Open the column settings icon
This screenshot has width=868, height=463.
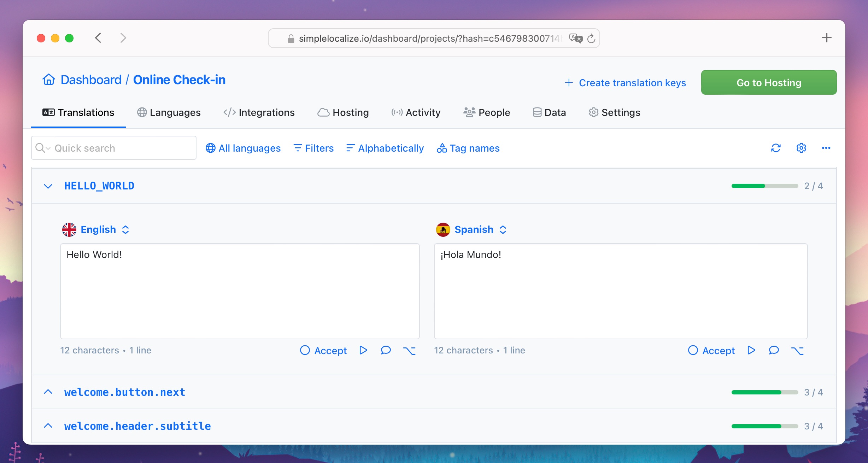[801, 148]
